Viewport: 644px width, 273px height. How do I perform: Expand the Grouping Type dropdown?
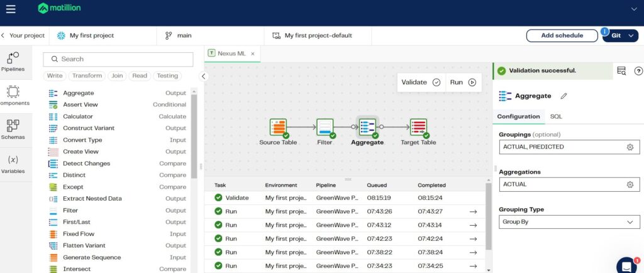point(569,222)
